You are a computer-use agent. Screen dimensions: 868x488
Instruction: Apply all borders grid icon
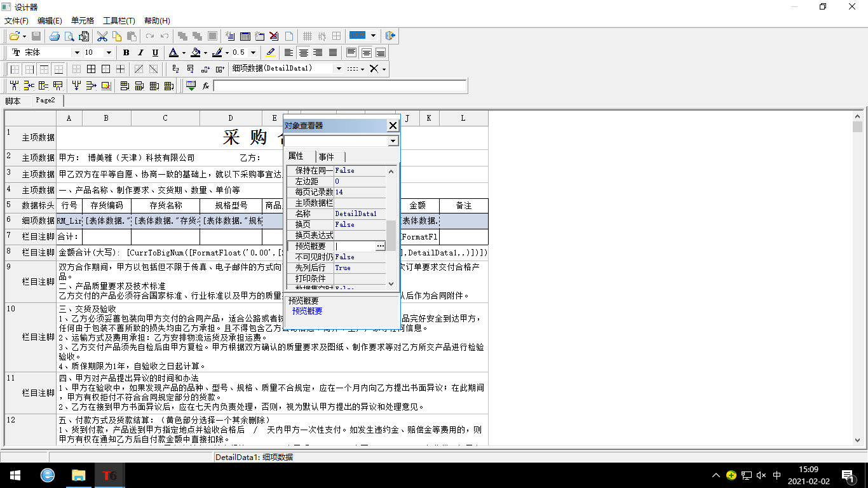point(92,69)
